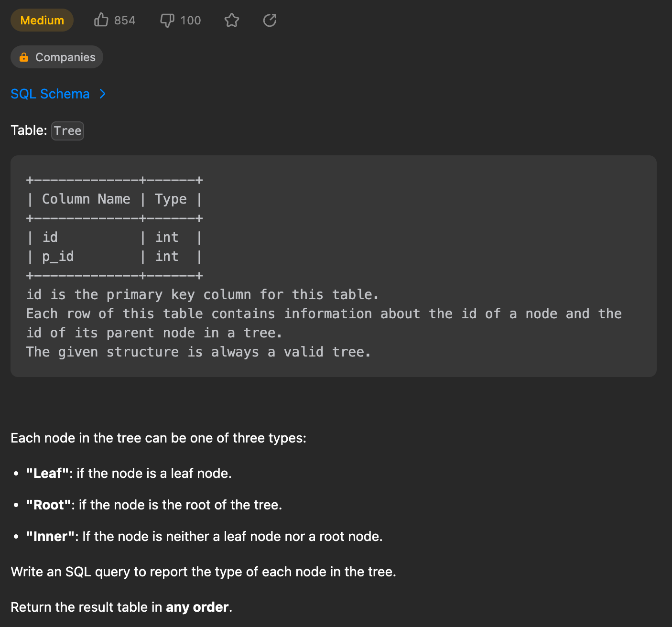Open the SQL Schema link
672x627 pixels.
[x=50, y=94]
